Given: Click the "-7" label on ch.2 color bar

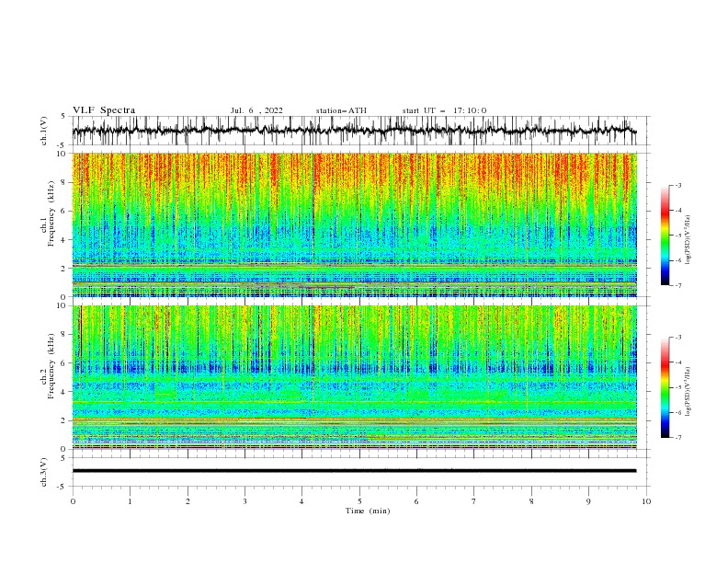Looking at the screenshot, I should point(677,438).
